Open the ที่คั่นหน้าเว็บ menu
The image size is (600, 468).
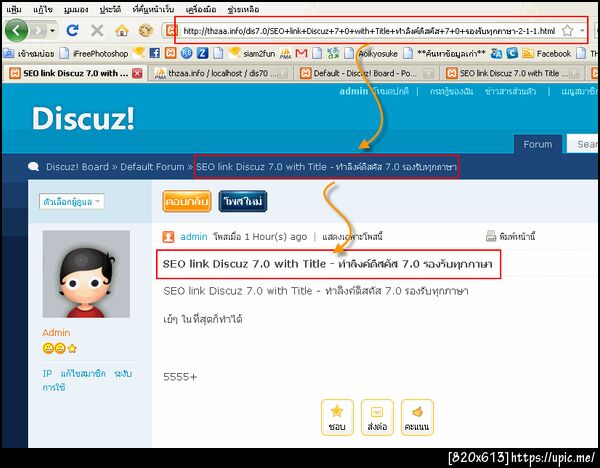coord(153,9)
